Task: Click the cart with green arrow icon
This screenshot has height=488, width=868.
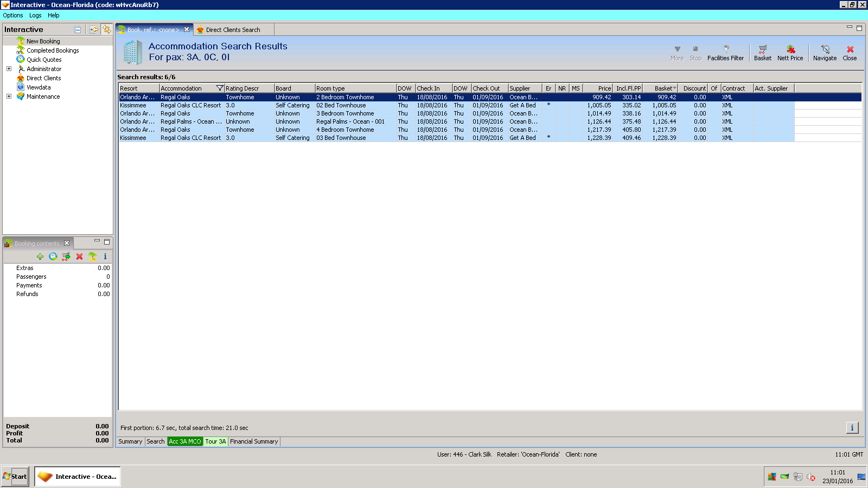Action: pos(66,256)
